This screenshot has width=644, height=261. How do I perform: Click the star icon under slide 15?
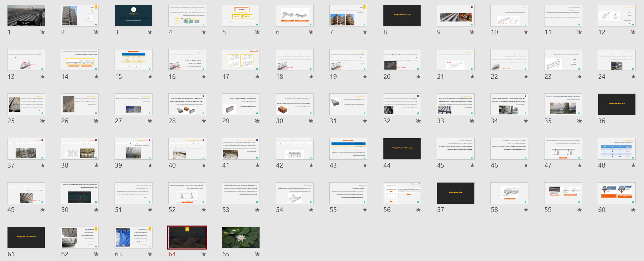150,77
